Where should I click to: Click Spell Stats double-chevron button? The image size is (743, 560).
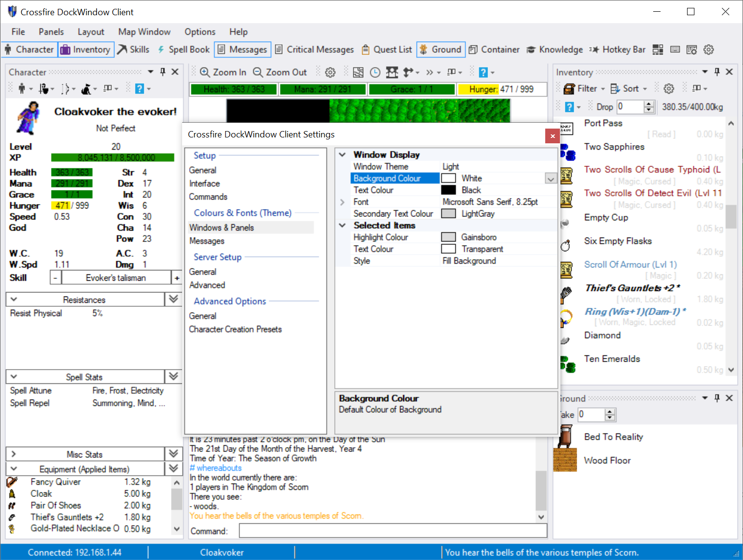pos(174,376)
